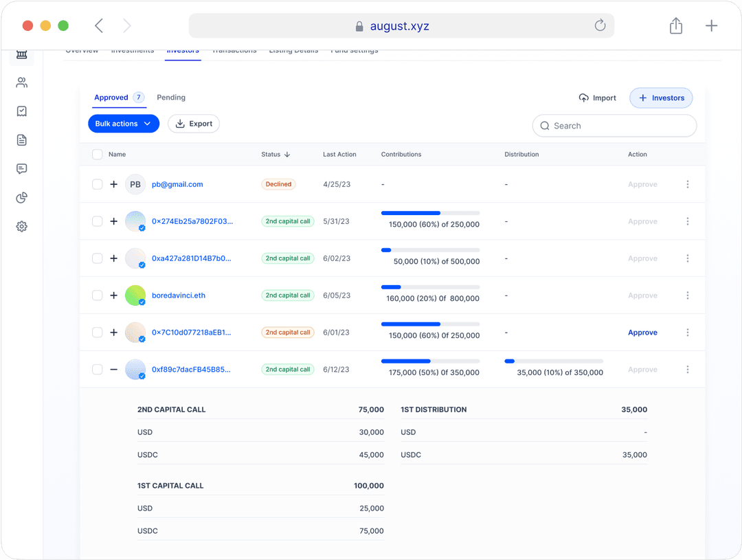Approve investor 0x7C10d077218aEB1
The image size is (742, 560).
642,333
